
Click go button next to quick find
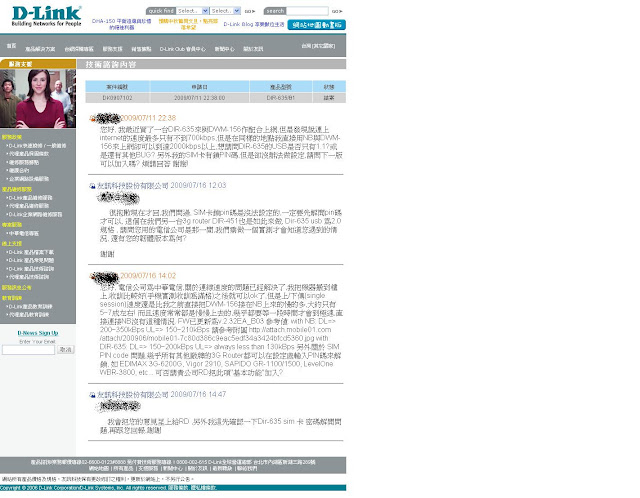coord(250,11)
